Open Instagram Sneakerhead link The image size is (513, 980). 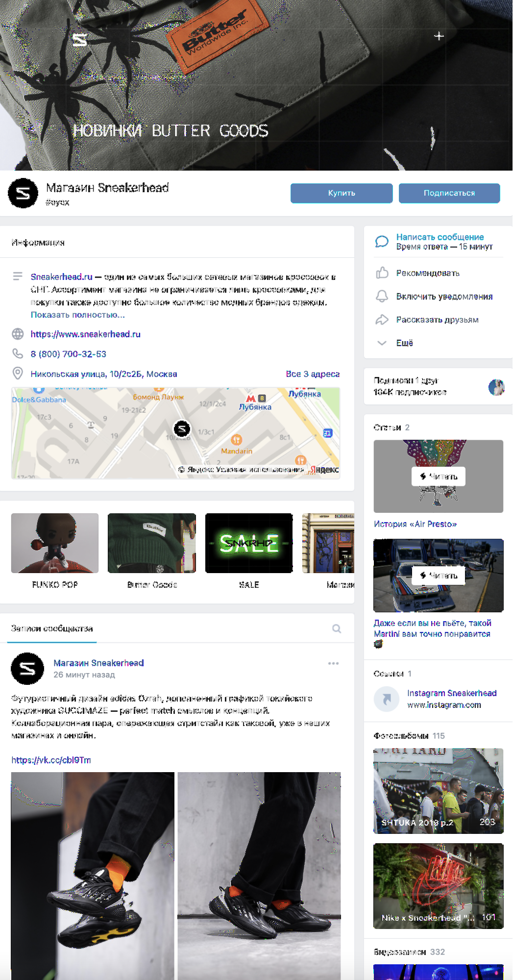452,693
